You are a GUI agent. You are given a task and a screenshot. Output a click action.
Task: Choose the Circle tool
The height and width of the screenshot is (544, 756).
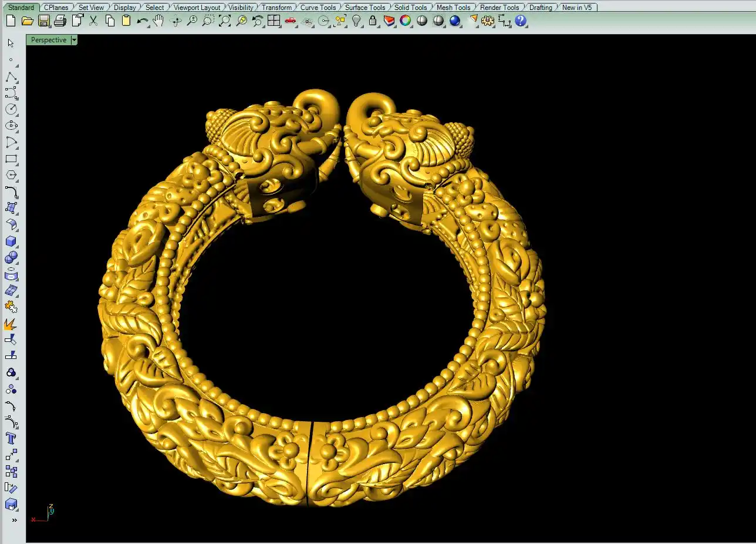(11, 109)
